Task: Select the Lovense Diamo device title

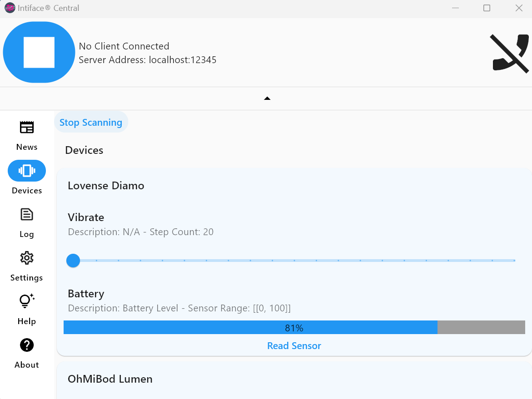Action: (106, 185)
